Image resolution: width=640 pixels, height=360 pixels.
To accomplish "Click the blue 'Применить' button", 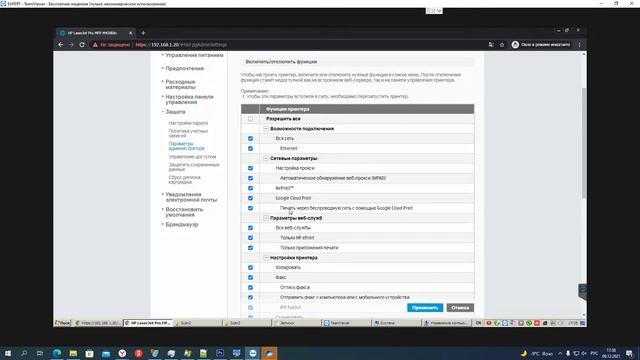I will [x=425, y=308].
